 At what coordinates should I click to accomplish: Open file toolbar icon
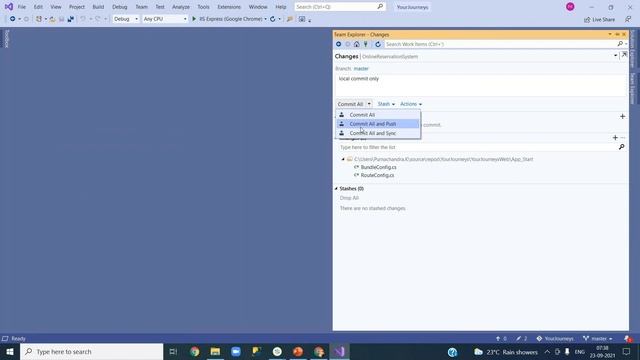52,19
